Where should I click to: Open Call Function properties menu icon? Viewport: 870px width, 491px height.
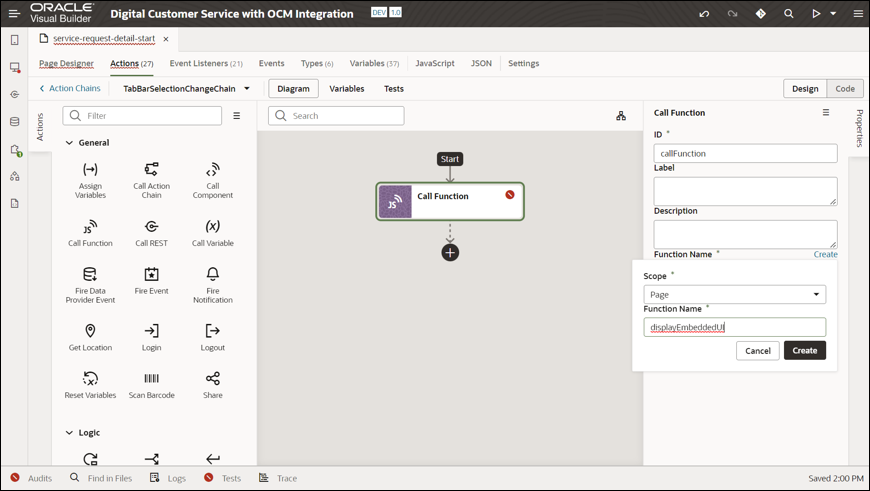coord(826,113)
